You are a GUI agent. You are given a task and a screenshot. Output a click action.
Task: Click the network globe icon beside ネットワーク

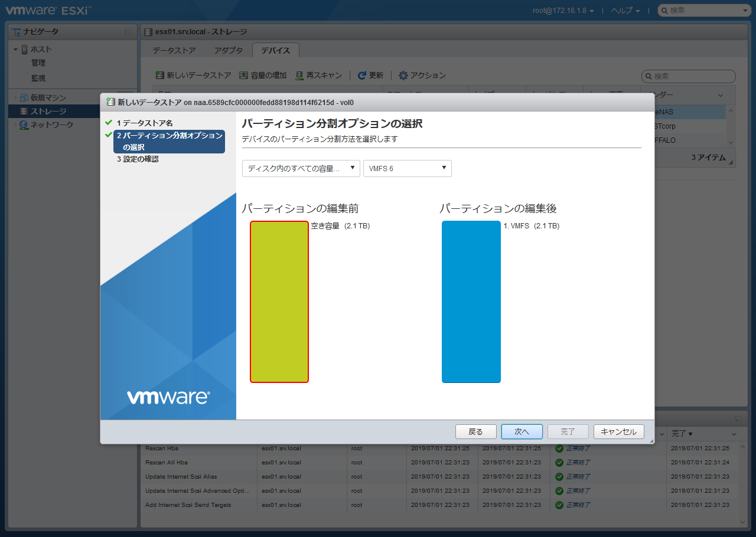tap(24, 125)
